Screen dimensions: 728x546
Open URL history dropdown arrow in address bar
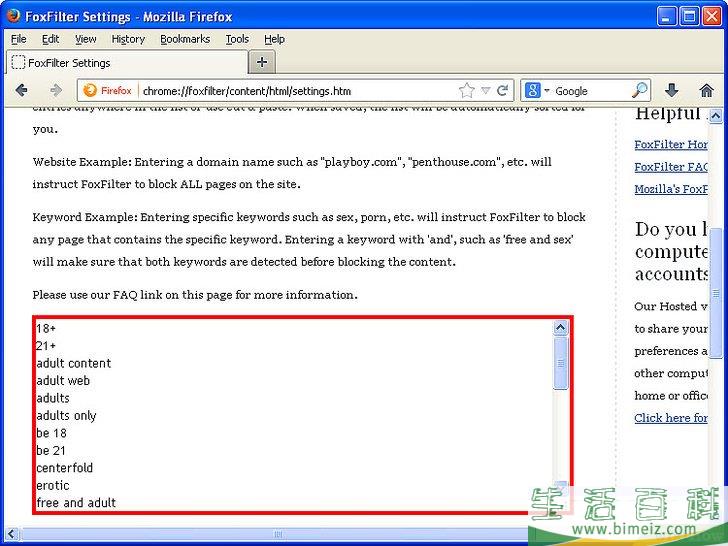[x=486, y=91]
